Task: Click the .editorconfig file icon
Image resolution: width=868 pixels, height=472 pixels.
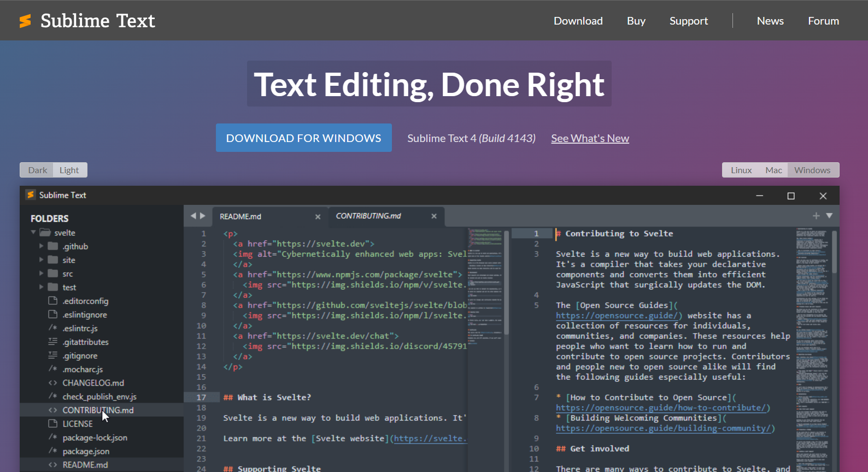Action: 53,300
